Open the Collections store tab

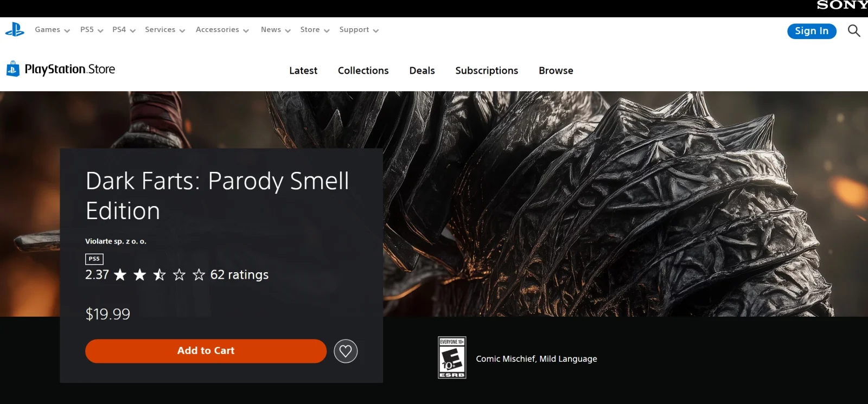point(363,70)
